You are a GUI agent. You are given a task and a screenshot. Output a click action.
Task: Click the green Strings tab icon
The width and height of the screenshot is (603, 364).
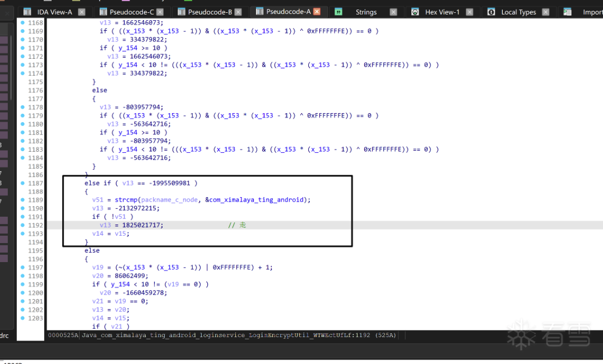[x=338, y=12]
